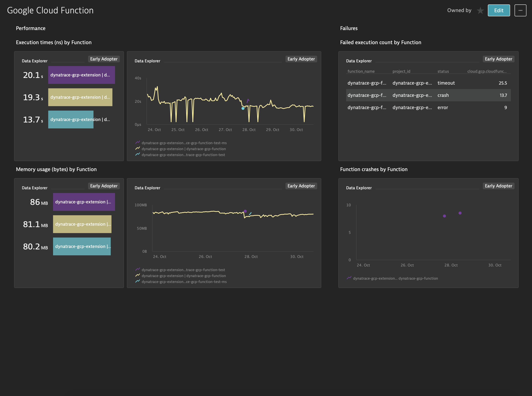
Task: Open Data Explorer title of 86 MB tile
Action: pos(35,188)
